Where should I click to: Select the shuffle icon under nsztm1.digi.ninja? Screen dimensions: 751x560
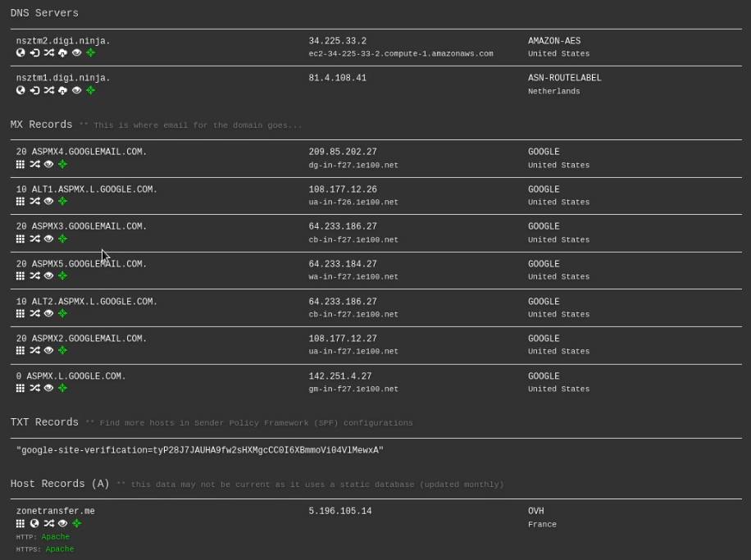[x=48, y=90]
